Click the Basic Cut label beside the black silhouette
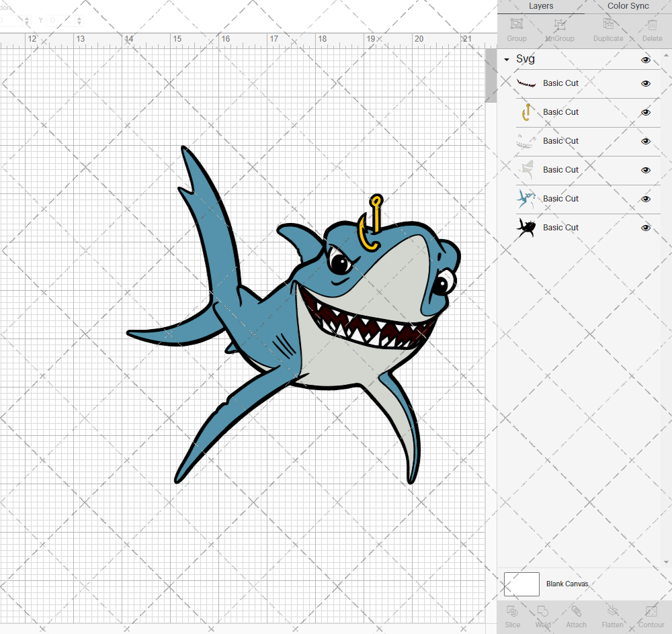 (560, 228)
